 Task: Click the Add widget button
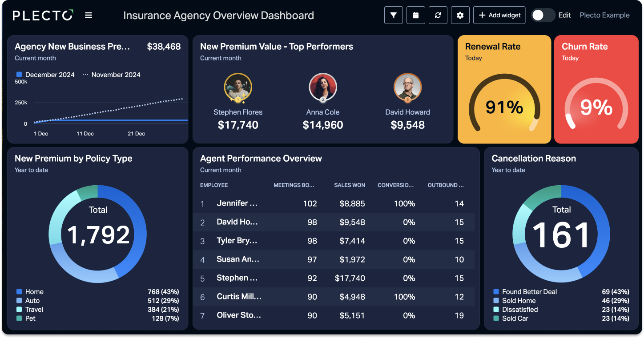pyautogui.click(x=499, y=15)
